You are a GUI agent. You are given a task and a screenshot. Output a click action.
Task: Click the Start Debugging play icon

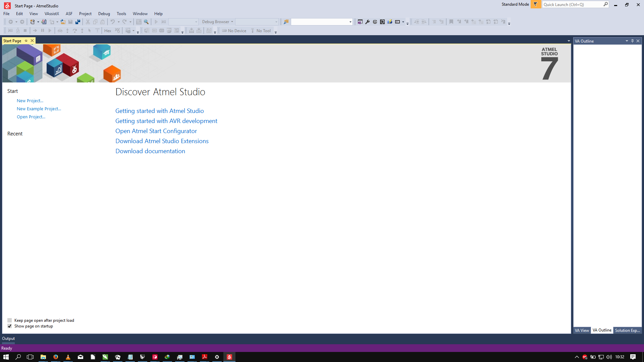[156, 22]
